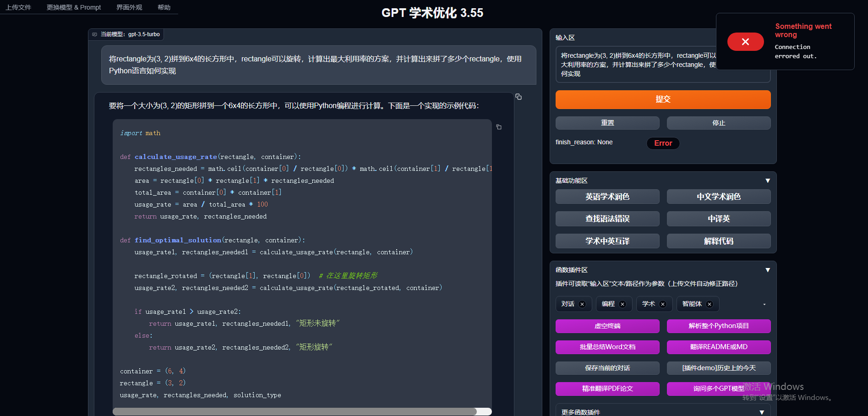Collapse the 函数插件区 panel

point(768,270)
